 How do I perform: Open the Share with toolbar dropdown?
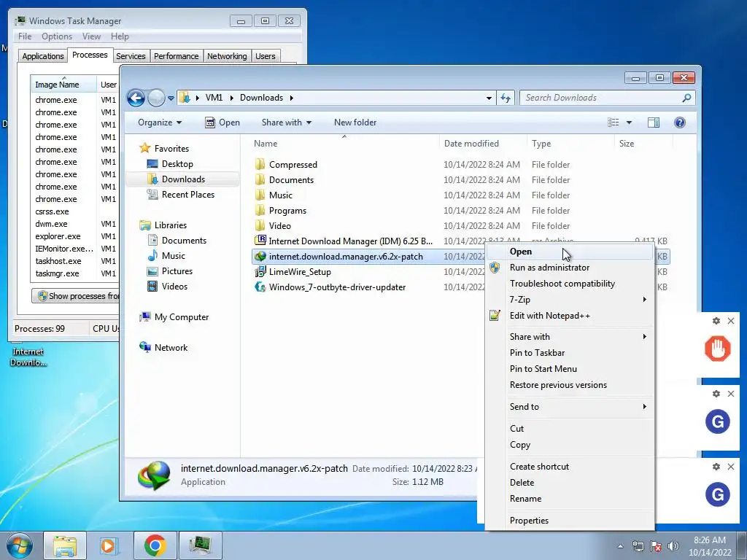pyautogui.click(x=286, y=122)
